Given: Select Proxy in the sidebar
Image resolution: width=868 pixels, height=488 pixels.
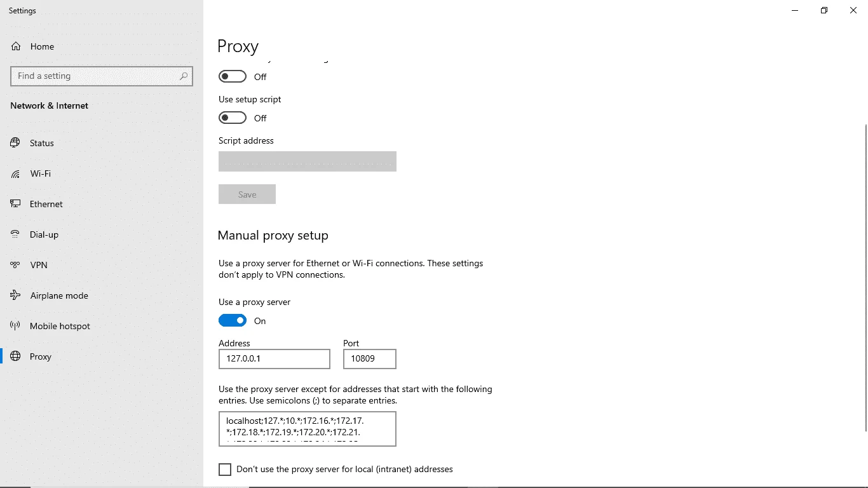Looking at the screenshot, I should [x=102, y=356].
